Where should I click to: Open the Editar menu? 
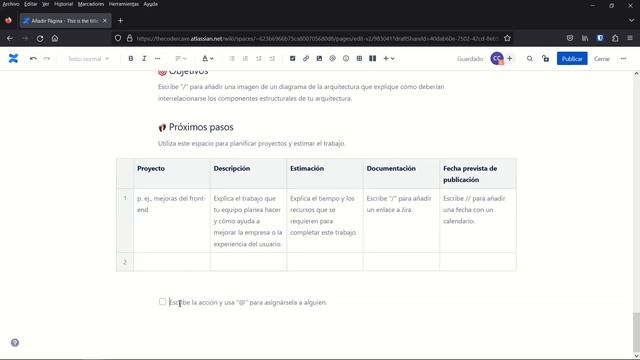coord(31,4)
